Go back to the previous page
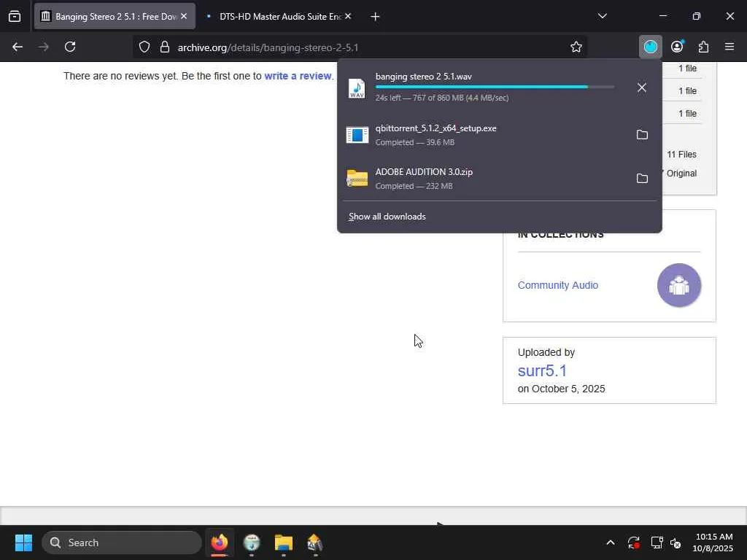Screen dimensions: 747x560 (x=18, y=47)
